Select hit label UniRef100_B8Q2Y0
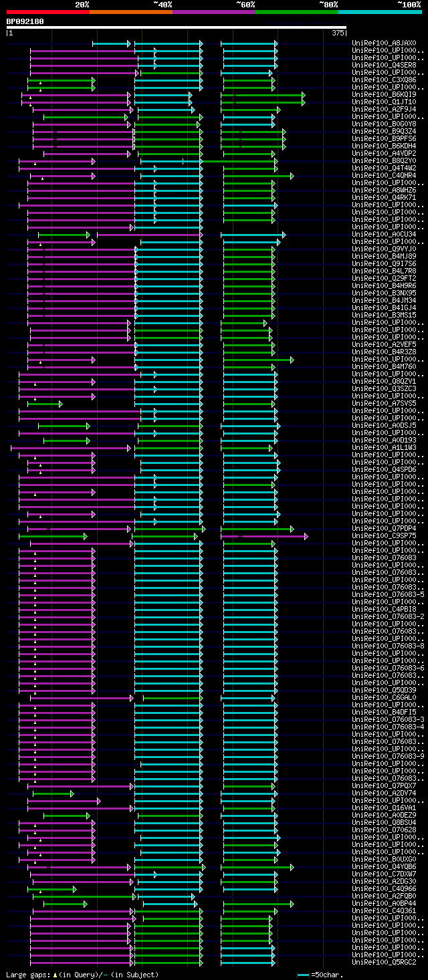 click(x=385, y=161)
